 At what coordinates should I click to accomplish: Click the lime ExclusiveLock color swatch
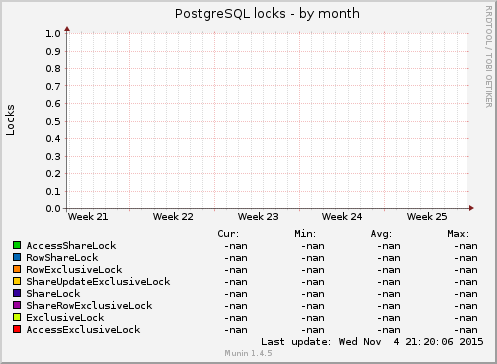(17, 317)
